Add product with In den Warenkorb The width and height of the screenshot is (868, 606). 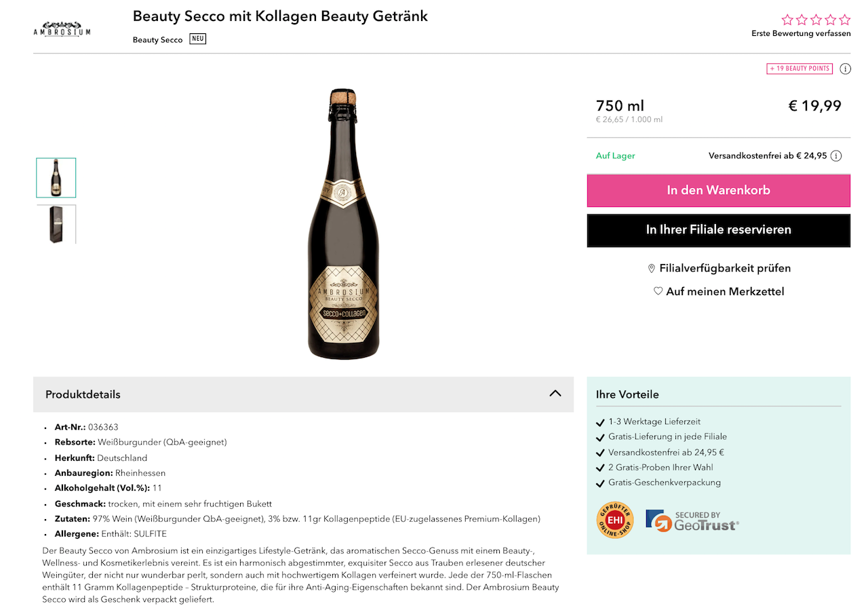718,191
